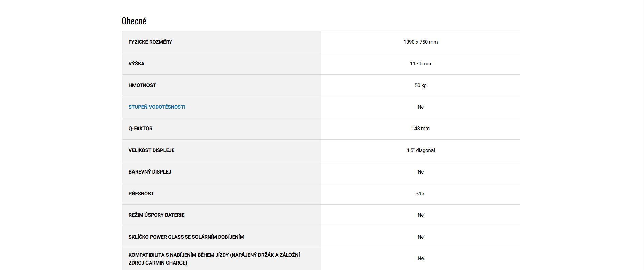
Task: Click the "Barevný displej" row label
Action: [x=150, y=172]
